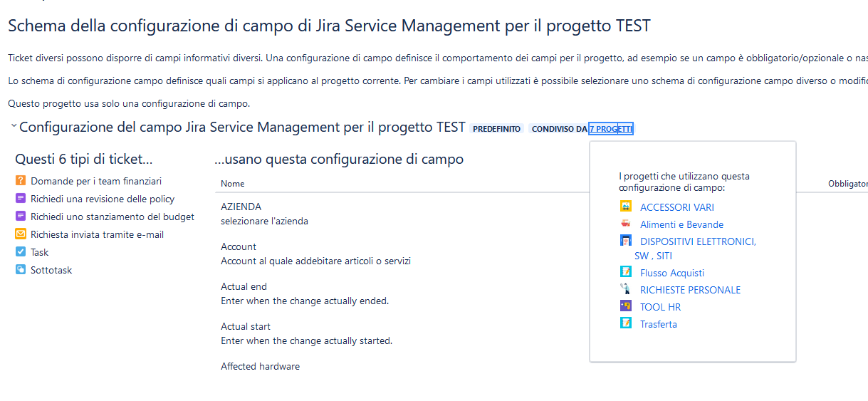Open the Flusso Acquisti project link
The width and height of the screenshot is (868, 401).
(x=671, y=273)
